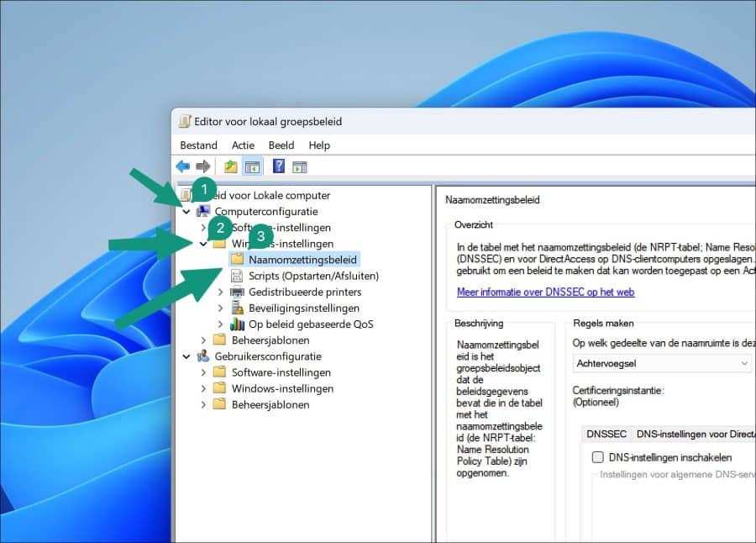Click the Scripts (Opstarten/Afsluiten) script icon
Screen dimensions: 756x543
[237, 276]
